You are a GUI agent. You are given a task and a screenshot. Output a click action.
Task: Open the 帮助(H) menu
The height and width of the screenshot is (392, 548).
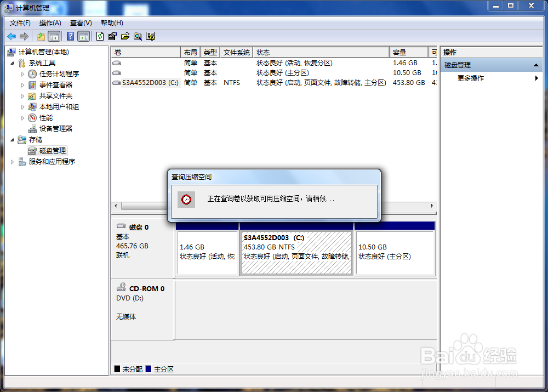click(x=112, y=23)
